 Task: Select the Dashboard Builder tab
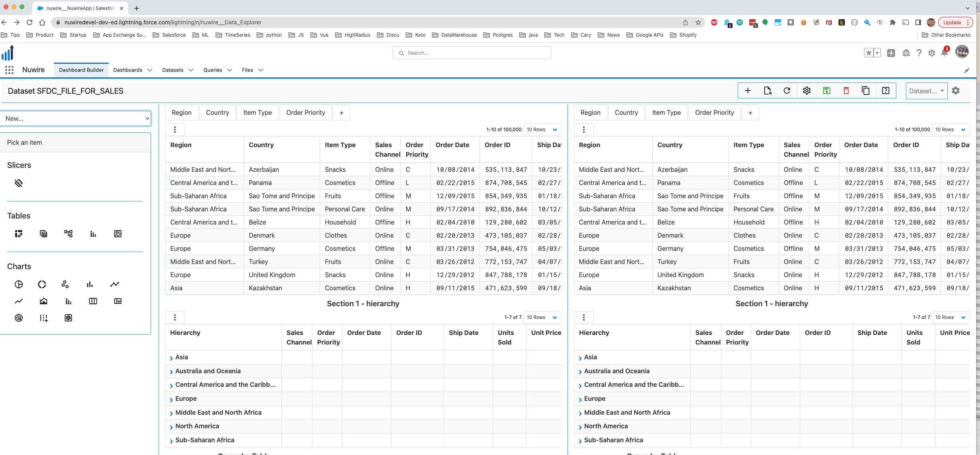click(x=81, y=70)
